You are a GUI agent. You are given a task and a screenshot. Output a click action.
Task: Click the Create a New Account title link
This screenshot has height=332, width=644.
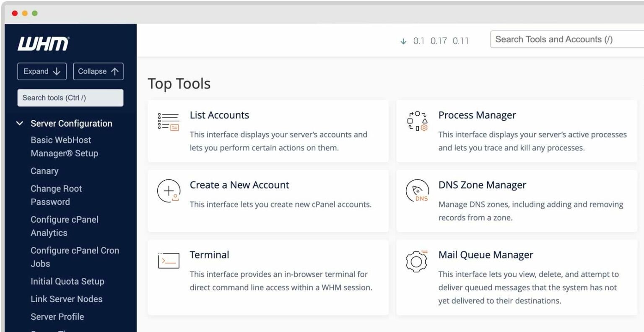[239, 185]
